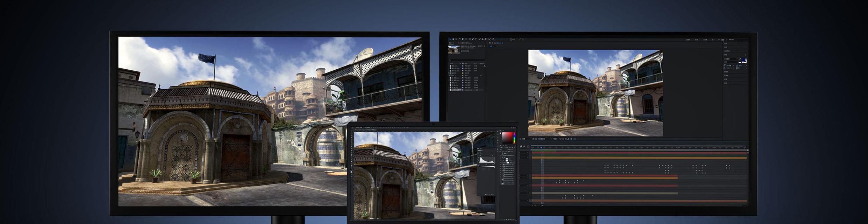Select the Rotation tool in After Effects toolbar
This screenshot has width=868, height=224.
460,39
